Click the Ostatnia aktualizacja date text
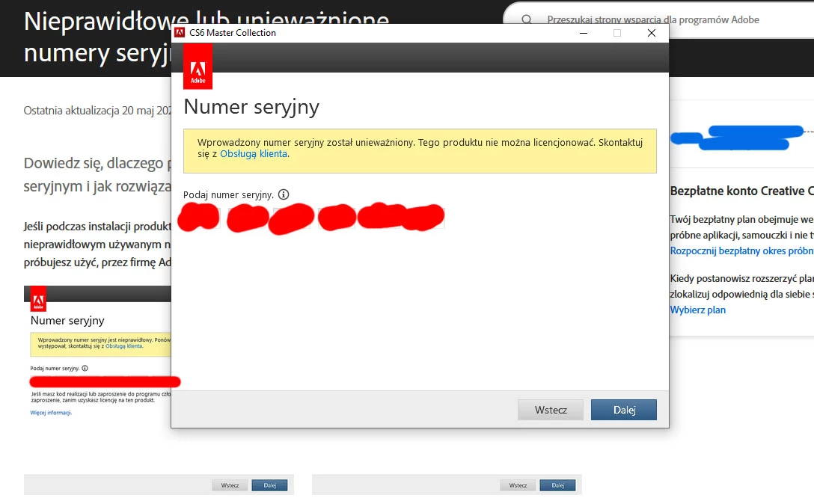Viewport: 814px width, 504px height. coord(97,111)
